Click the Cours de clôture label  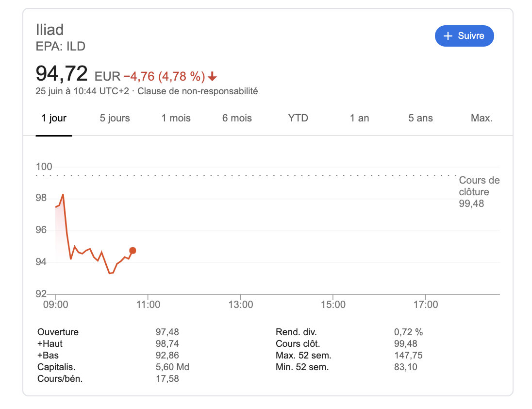479,186
